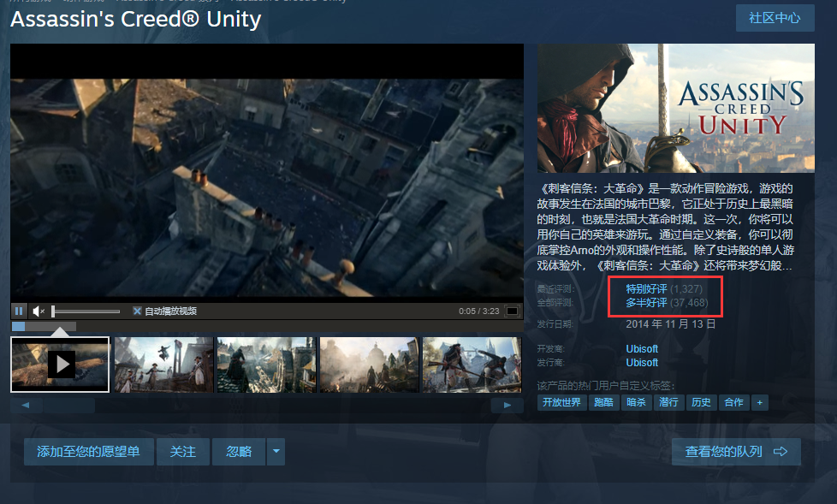Image resolution: width=837 pixels, height=504 pixels.
Task: Open the guillotine scene screenshot thumbnail
Action: coord(163,365)
